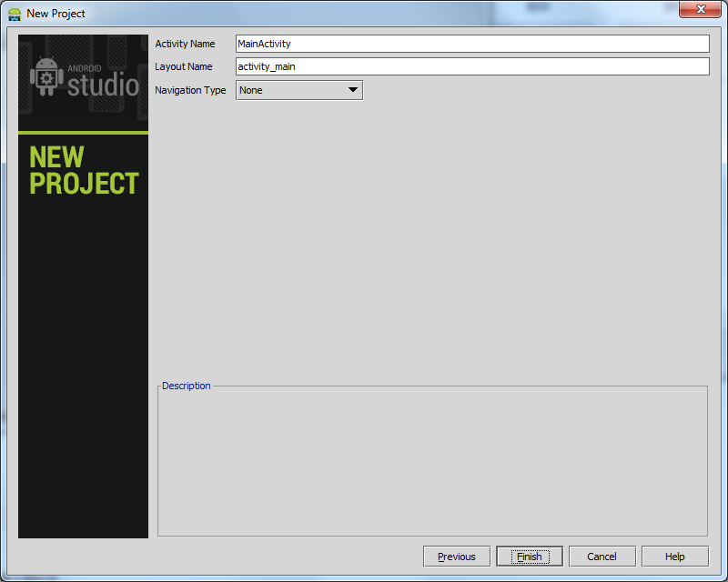The height and width of the screenshot is (582, 728).
Task: Click the dropdown arrow next to None
Action: 352,90
